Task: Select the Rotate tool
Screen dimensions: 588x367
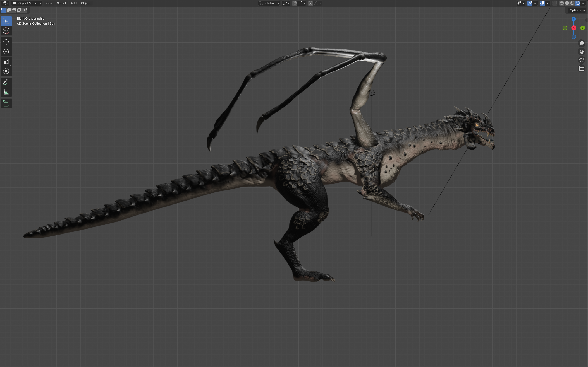Action: tap(6, 52)
